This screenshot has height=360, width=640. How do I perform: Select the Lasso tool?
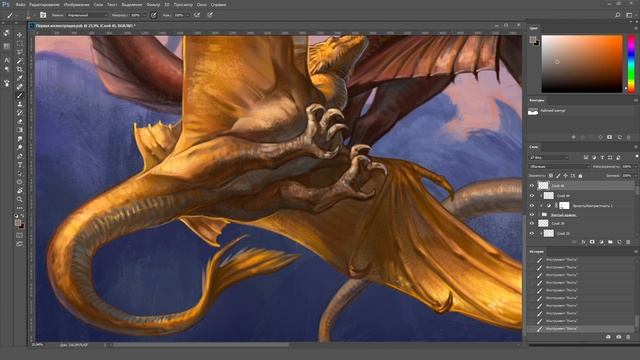point(20,52)
